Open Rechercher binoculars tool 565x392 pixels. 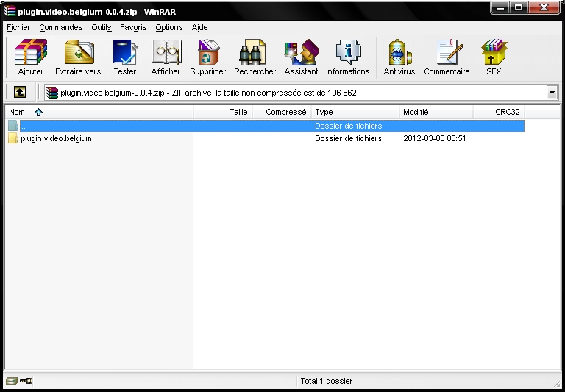click(255, 57)
